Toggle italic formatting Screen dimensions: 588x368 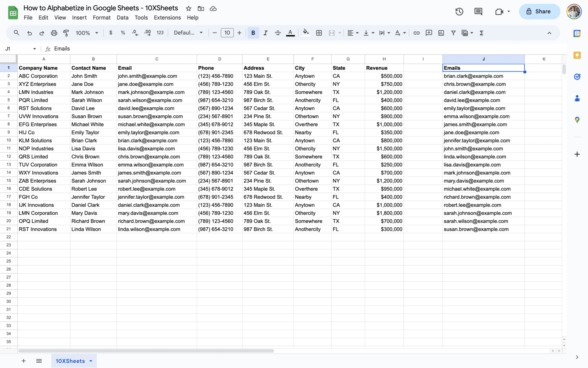pyautogui.click(x=265, y=33)
